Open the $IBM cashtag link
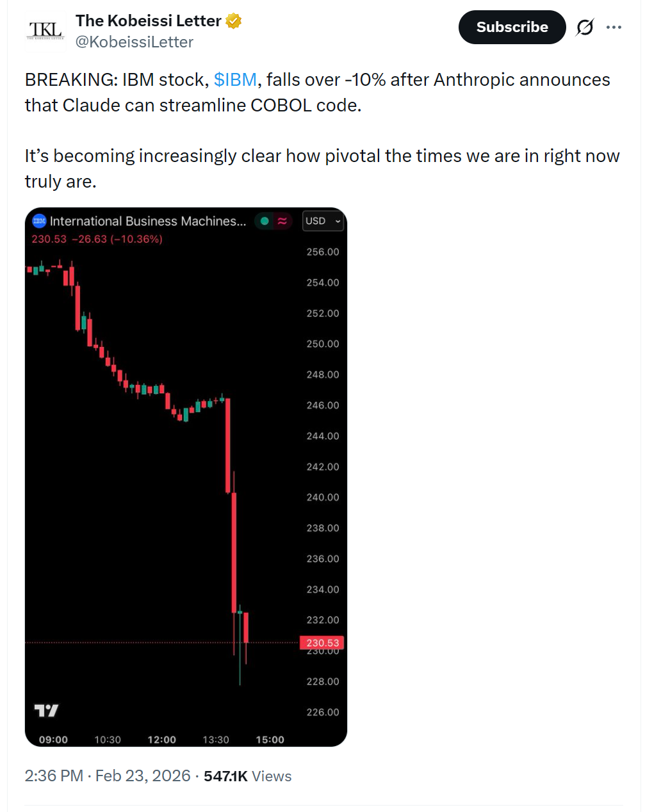This screenshot has height=812, width=645. [x=235, y=79]
